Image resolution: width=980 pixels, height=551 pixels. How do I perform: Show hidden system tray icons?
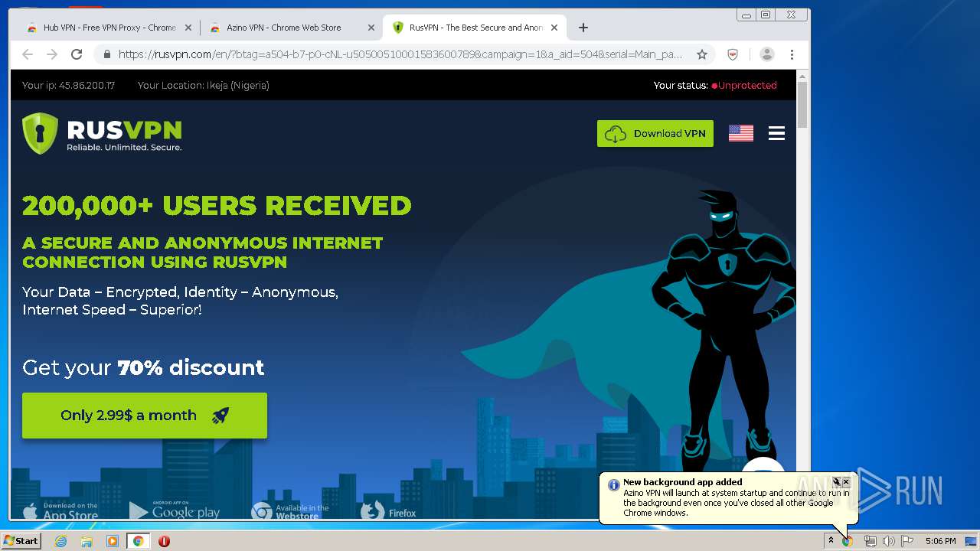pos(831,541)
